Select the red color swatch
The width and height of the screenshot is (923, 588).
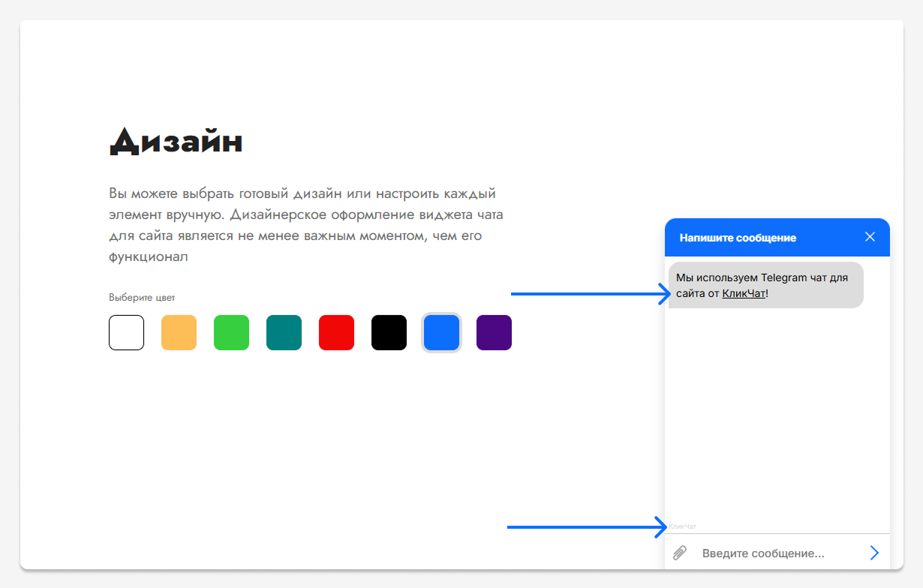[x=336, y=332]
